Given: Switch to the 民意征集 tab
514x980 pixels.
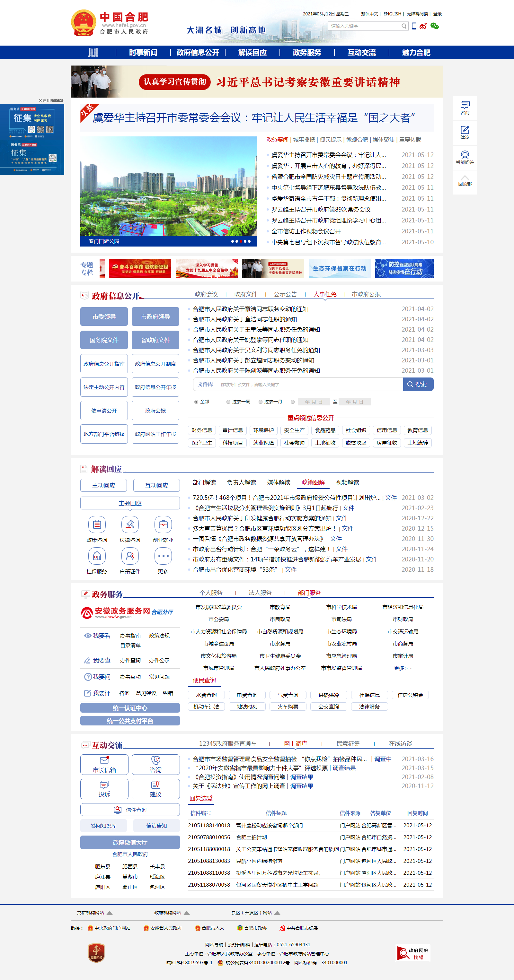Looking at the screenshot, I should point(348,743).
